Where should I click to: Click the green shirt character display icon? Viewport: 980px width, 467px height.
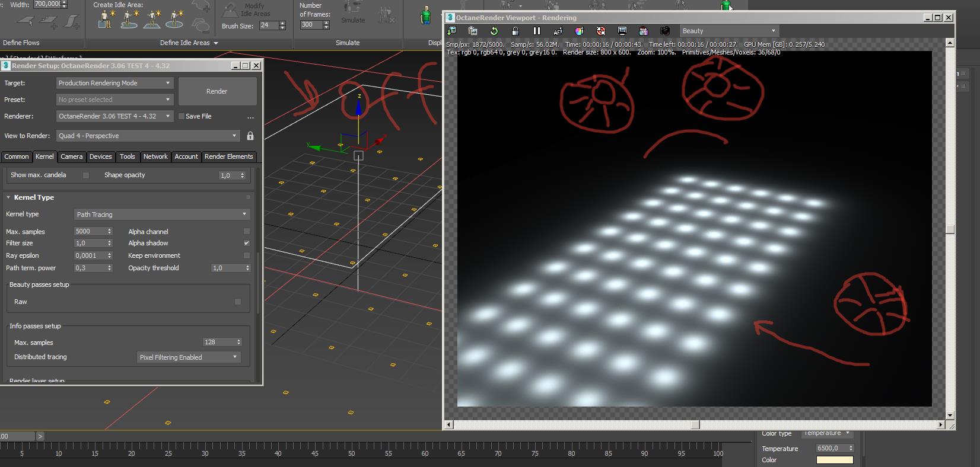pos(426,16)
